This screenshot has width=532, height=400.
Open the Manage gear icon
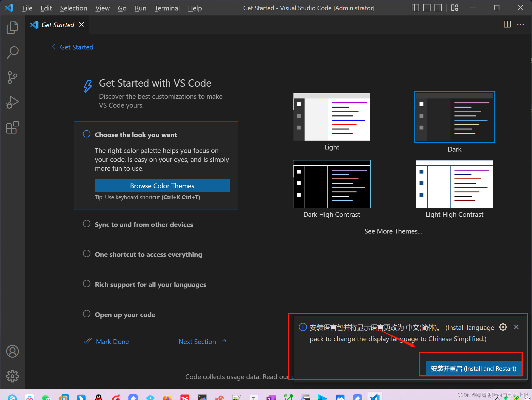[x=12, y=376]
